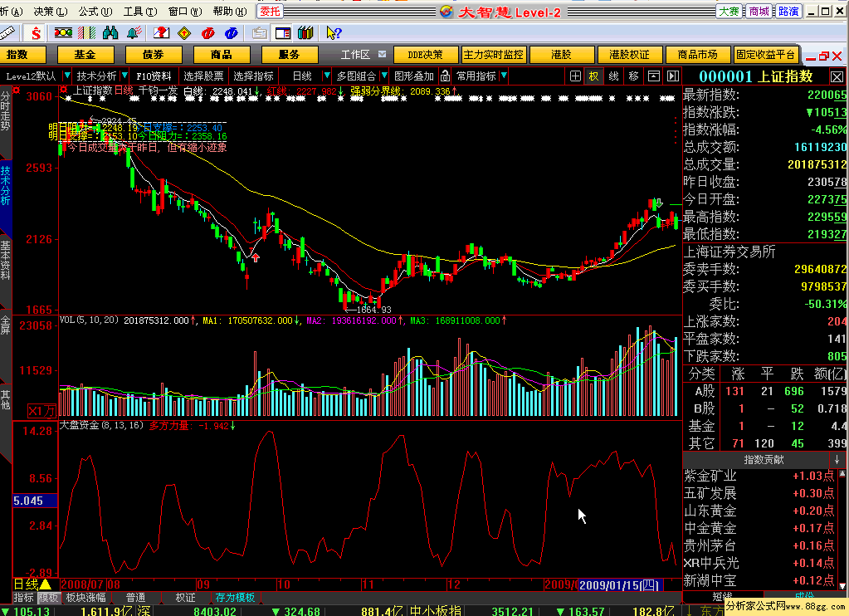Click the context help cursor icon
849x616 pixels.
[334, 33]
